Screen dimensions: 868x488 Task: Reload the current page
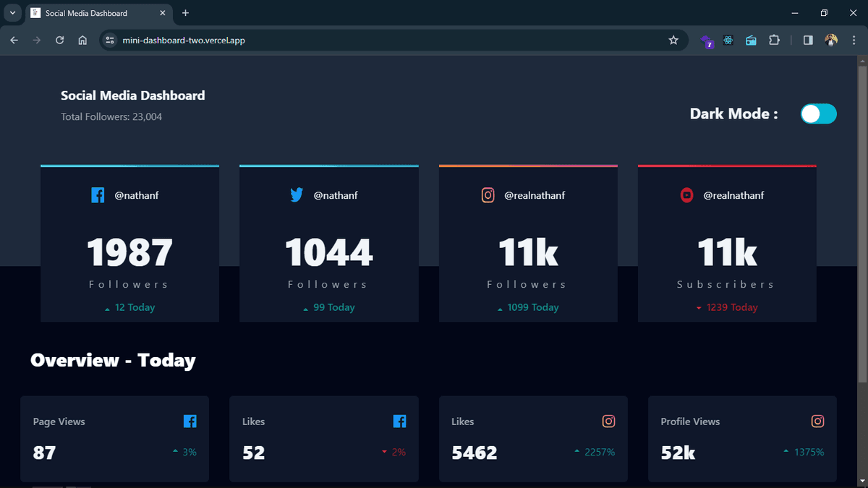coord(59,40)
